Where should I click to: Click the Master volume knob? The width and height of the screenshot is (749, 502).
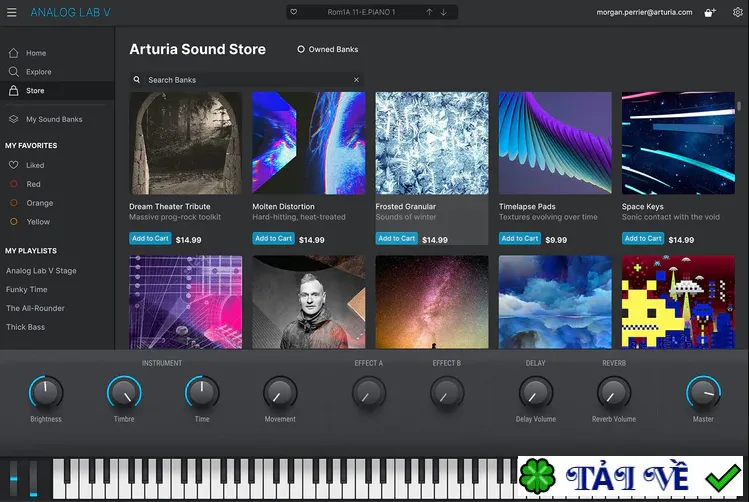(703, 392)
